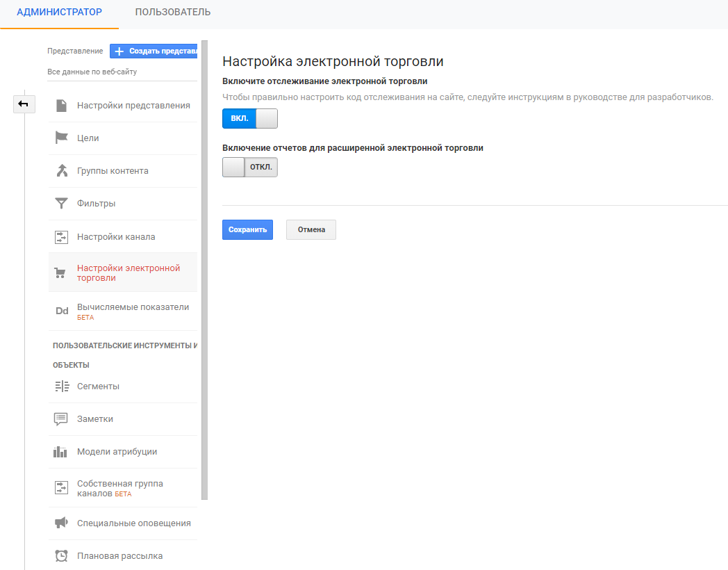
Task: Click the Модели атрибуции bar chart icon
Action: (x=61, y=452)
